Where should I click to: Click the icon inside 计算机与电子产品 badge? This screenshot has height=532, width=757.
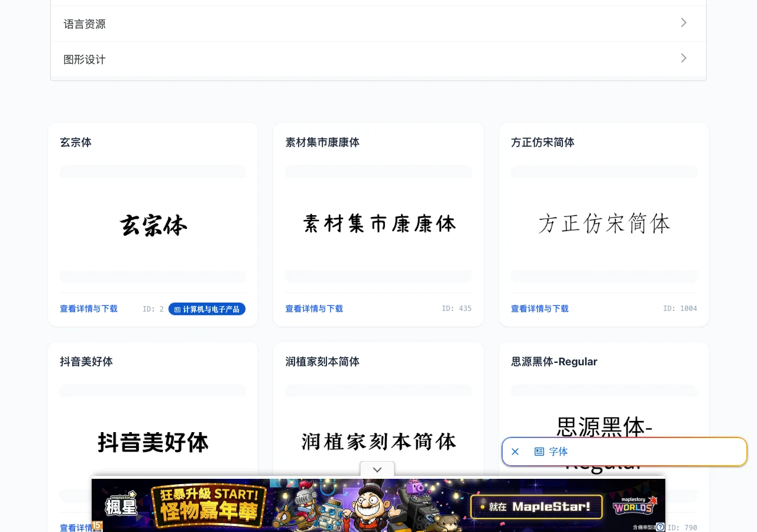(177, 309)
